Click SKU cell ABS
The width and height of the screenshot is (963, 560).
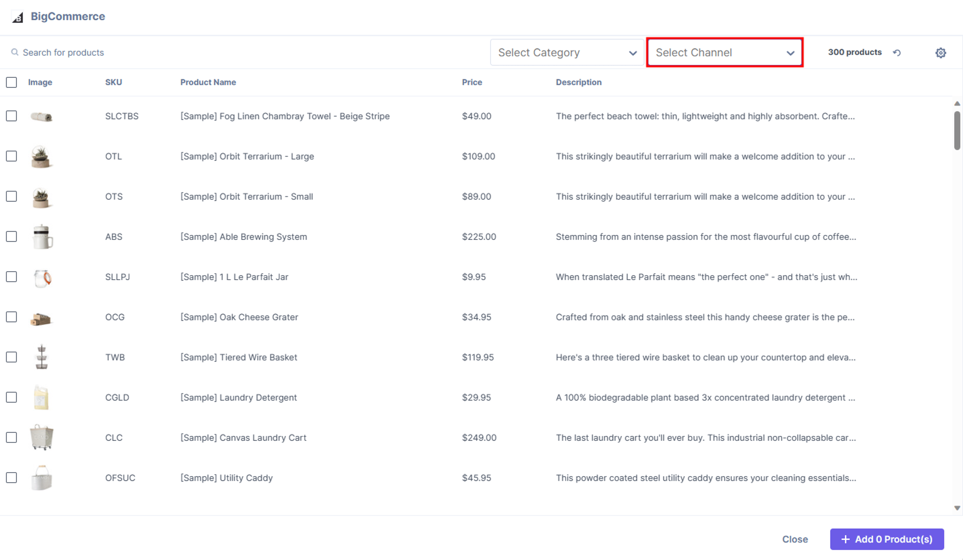[114, 237]
